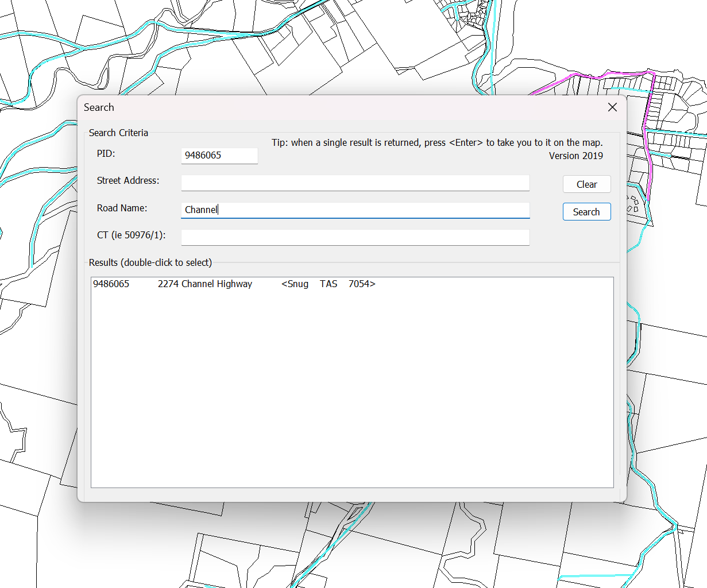707x588 pixels.
Task: Click the Version 2019 text
Action: click(x=575, y=156)
